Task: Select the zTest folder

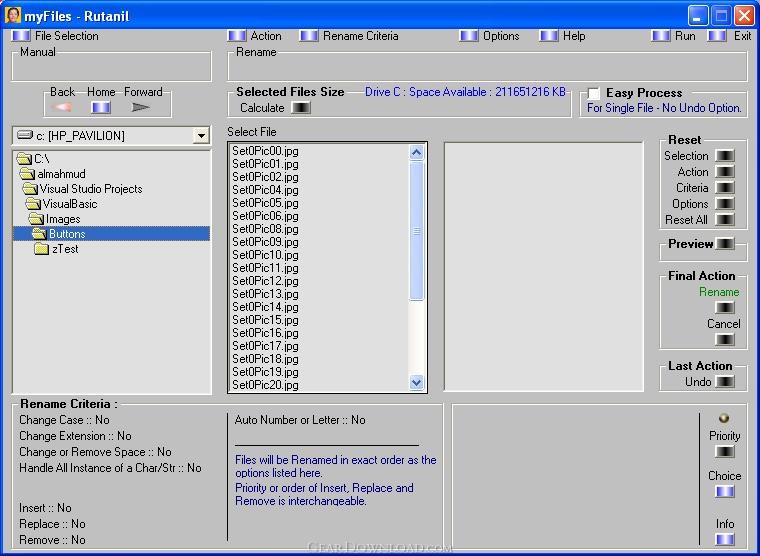Action: click(x=56, y=249)
